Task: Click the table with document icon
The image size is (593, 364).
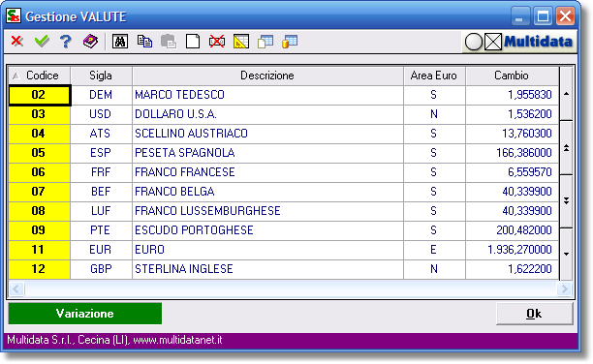Action: [x=265, y=42]
